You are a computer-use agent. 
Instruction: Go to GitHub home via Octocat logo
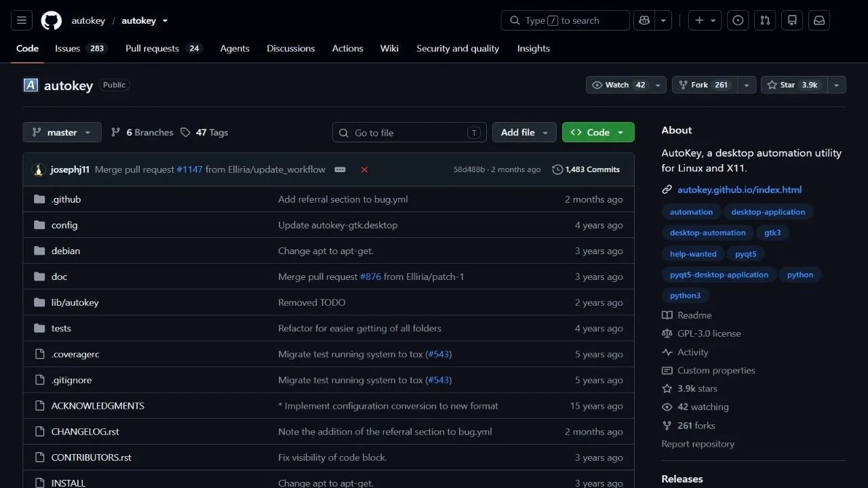(x=52, y=20)
